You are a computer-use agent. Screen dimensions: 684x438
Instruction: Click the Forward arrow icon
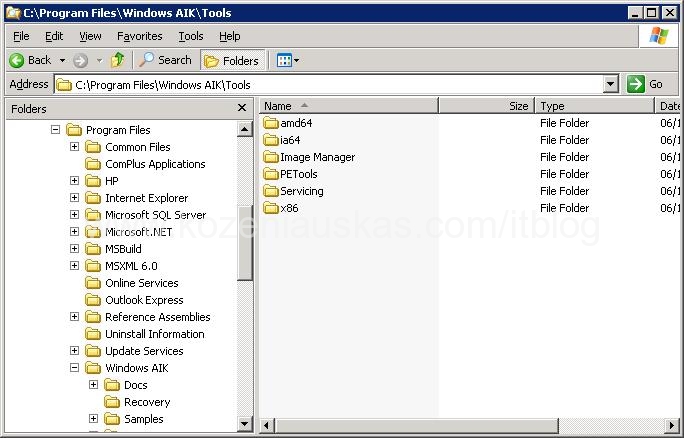click(80, 60)
